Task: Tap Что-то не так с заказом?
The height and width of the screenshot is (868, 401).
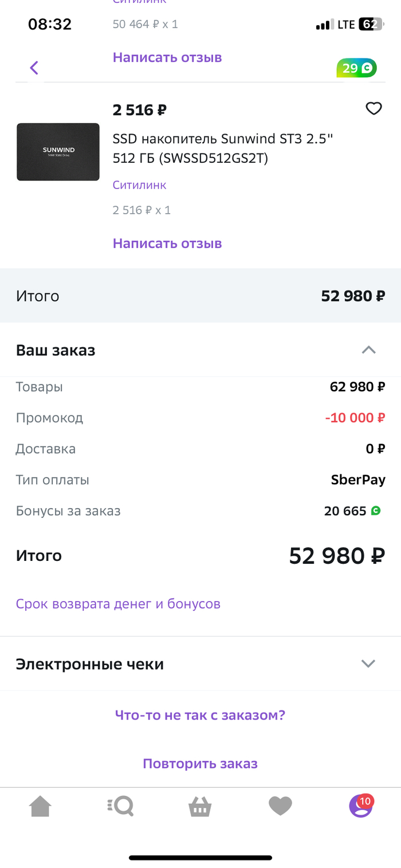Action: (x=200, y=715)
